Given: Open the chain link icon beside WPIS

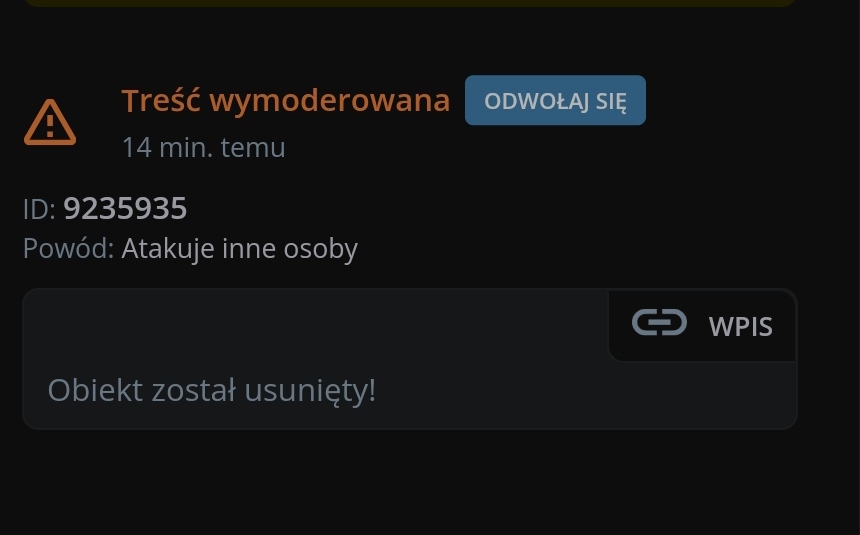Looking at the screenshot, I should click(x=659, y=323).
